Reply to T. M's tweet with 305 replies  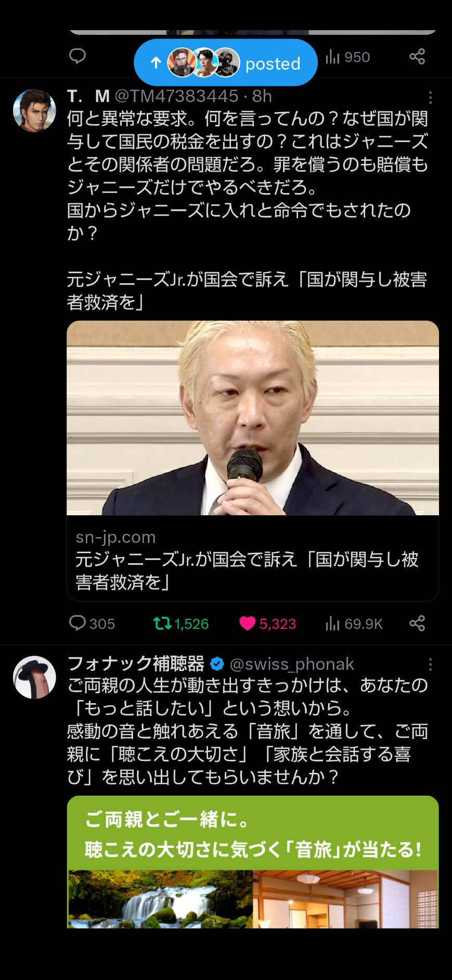click(92, 623)
